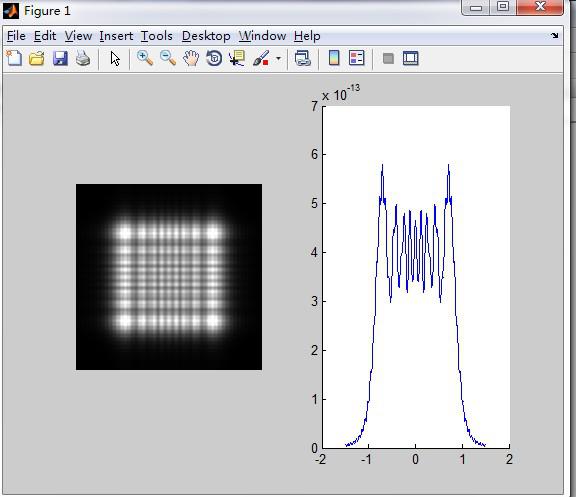Viewport: 576px width, 497px height.
Task: Save the figure using the floppy icon
Action: (x=60, y=58)
